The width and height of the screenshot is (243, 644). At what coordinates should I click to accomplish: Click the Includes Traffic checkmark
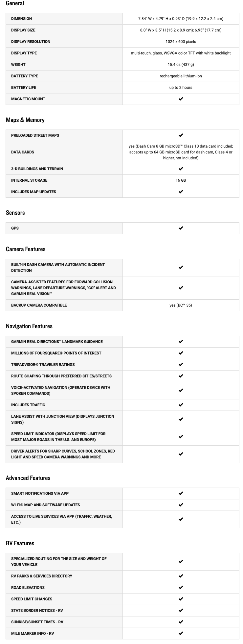(x=181, y=405)
